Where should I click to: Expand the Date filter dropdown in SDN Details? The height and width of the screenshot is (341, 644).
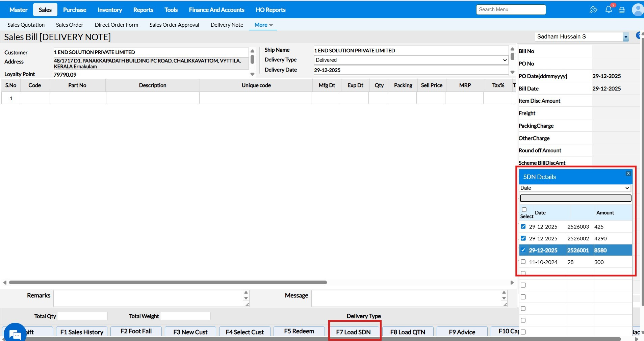coord(574,188)
